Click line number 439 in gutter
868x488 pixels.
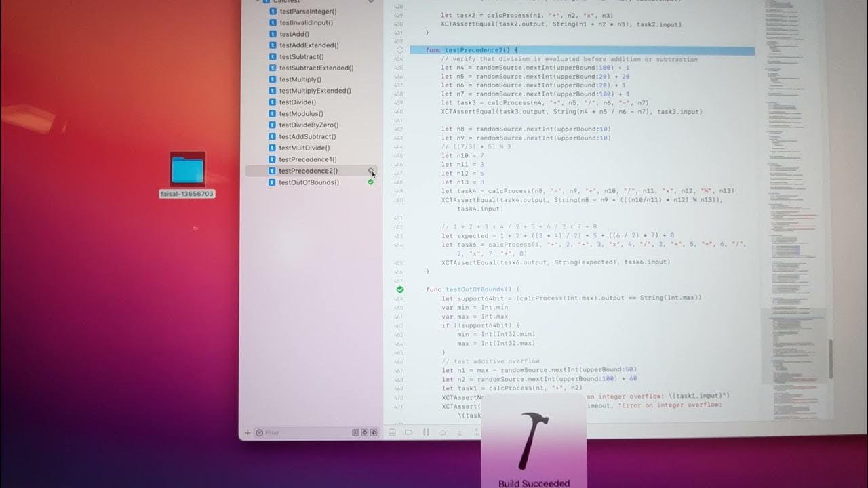click(398, 102)
